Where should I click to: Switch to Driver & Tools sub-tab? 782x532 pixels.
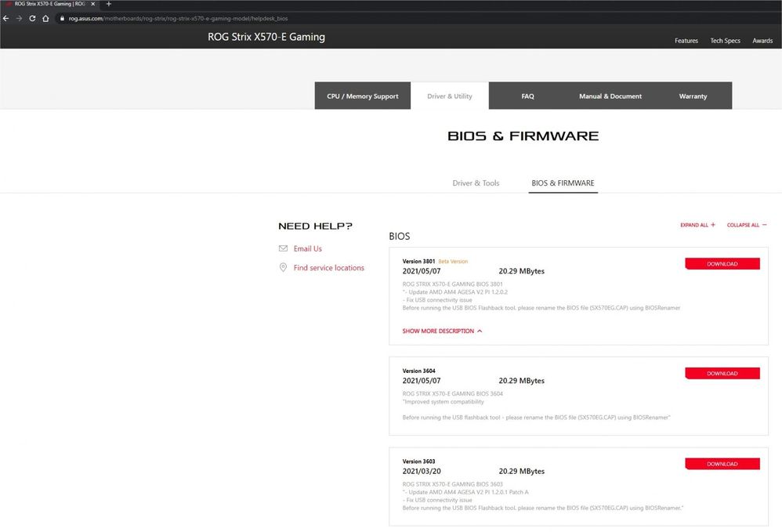pyautogui.click(x=476, y=183)
